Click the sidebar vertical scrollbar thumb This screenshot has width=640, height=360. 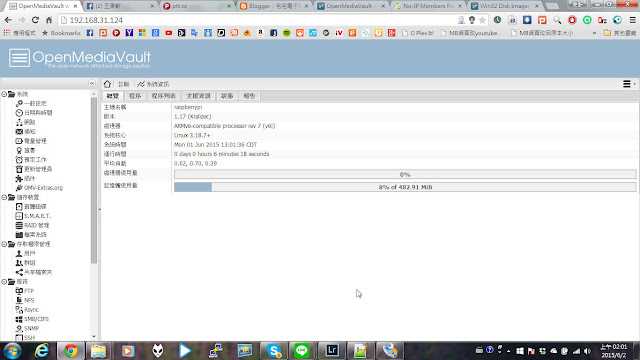[x=94, y=180]
